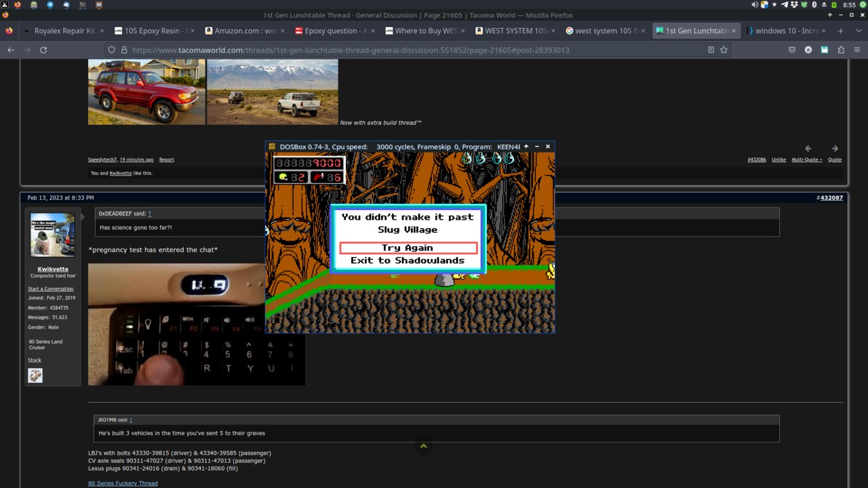868x488 pixels.
Task: Click the teal save extension icon
Action: pyautogui.click(x=825, y=50)
